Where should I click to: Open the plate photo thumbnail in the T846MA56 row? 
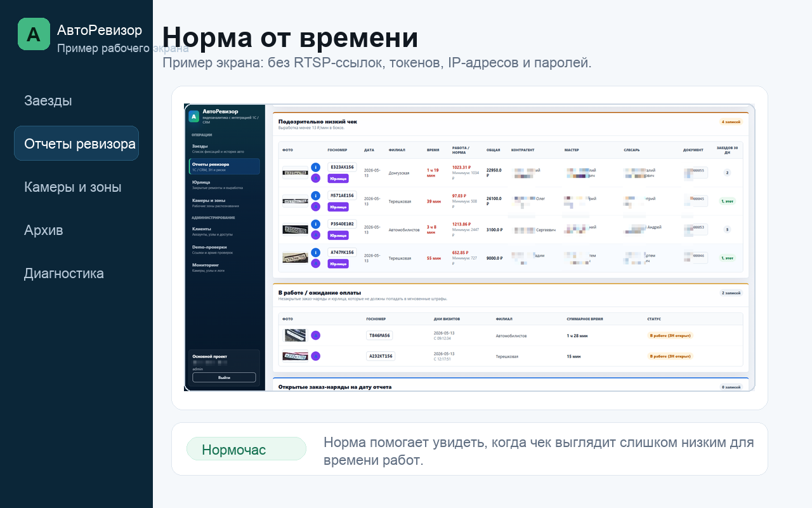coord(295,335)
